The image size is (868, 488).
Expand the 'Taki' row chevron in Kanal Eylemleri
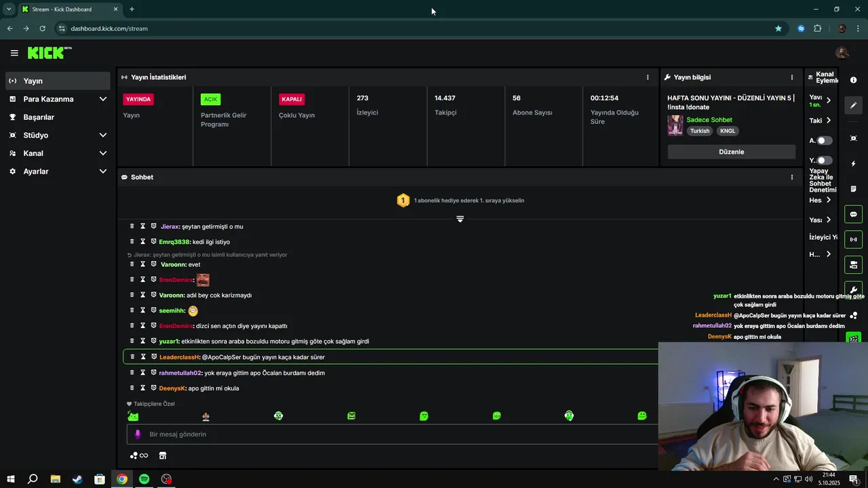[828, 121]
